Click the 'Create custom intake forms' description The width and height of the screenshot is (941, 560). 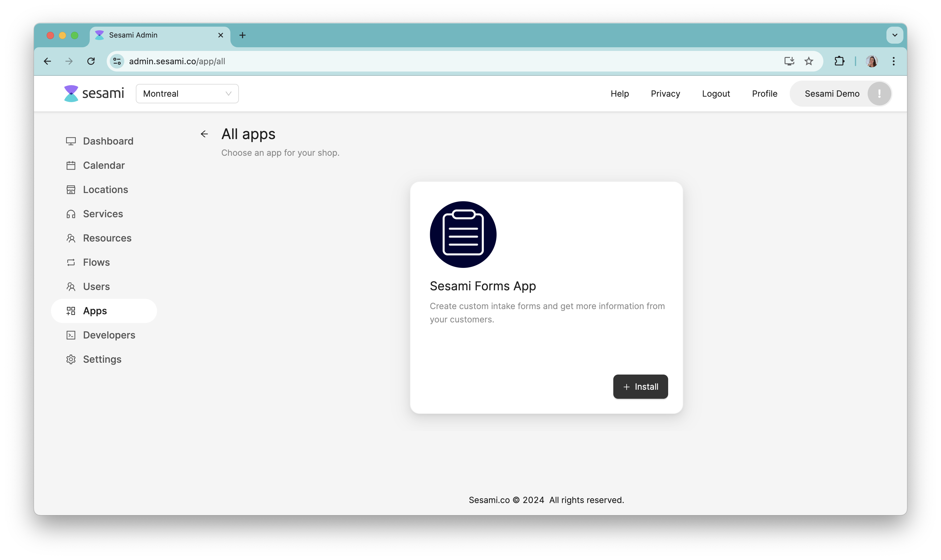547,312
